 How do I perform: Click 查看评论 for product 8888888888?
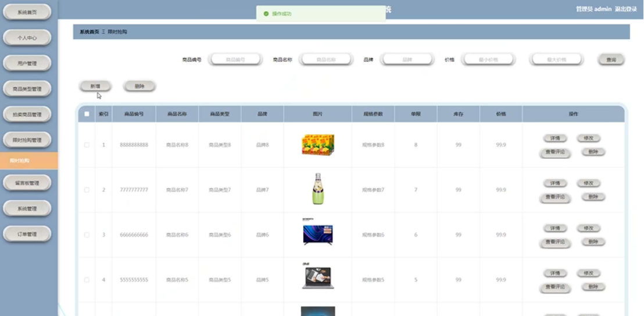coord(555,152)
